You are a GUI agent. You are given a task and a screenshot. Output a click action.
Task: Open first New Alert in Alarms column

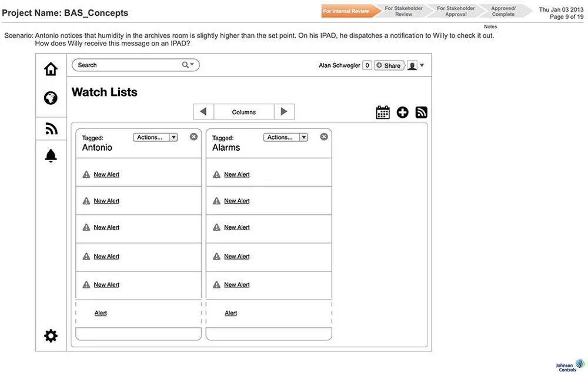pos(236,175)
